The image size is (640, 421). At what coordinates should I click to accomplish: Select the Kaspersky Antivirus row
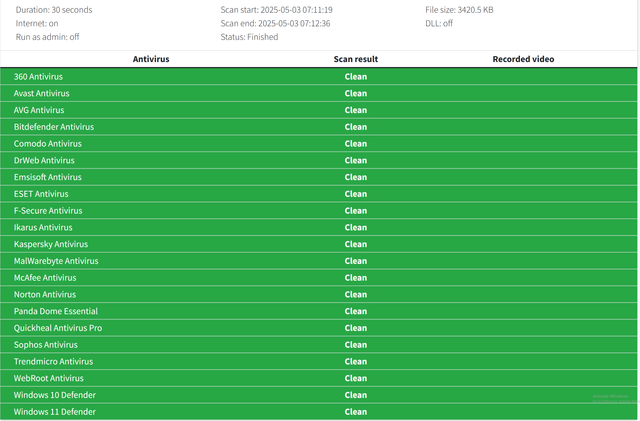pyautogui.click(x=318, y=244)
